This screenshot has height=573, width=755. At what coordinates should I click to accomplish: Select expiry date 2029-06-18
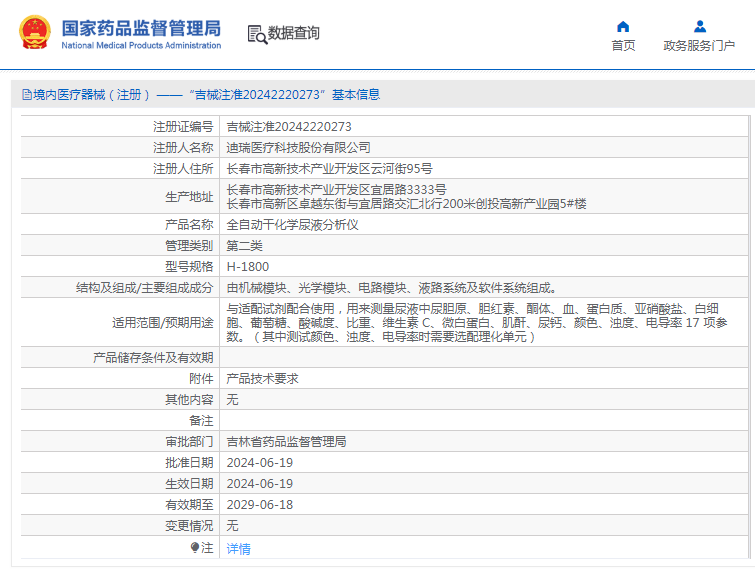pyautogui.click(x=260, y=505)
